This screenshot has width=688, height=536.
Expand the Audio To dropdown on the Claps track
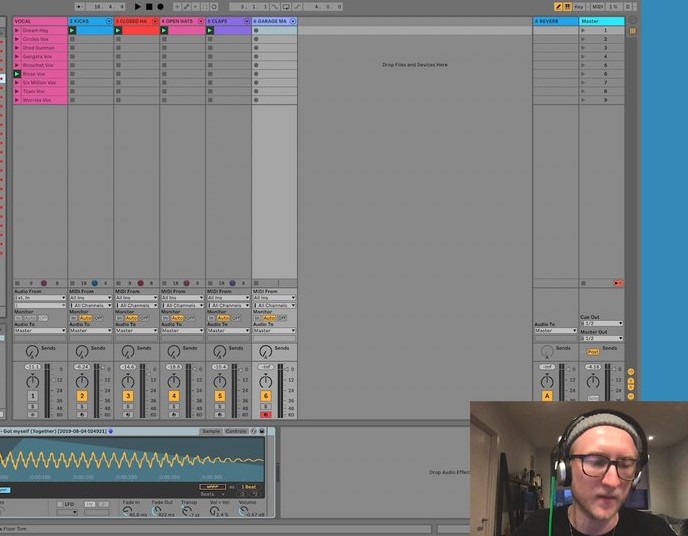[228, 330]
